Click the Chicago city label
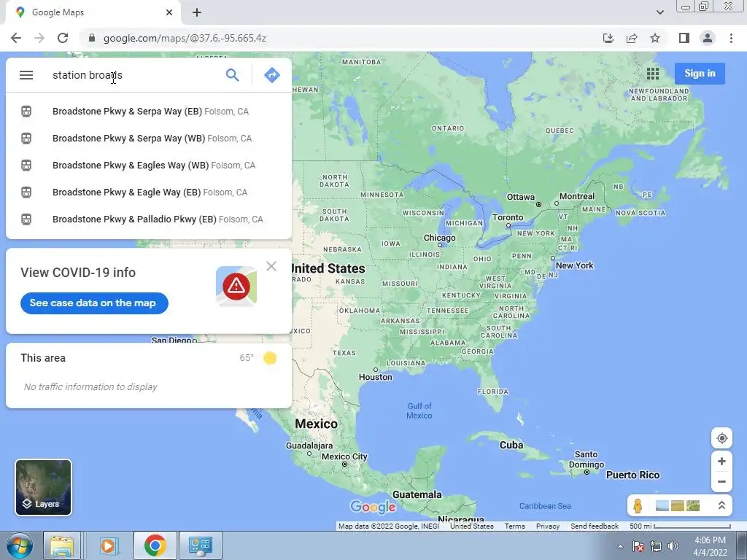 pyautogui.click(x=439, y=238)
